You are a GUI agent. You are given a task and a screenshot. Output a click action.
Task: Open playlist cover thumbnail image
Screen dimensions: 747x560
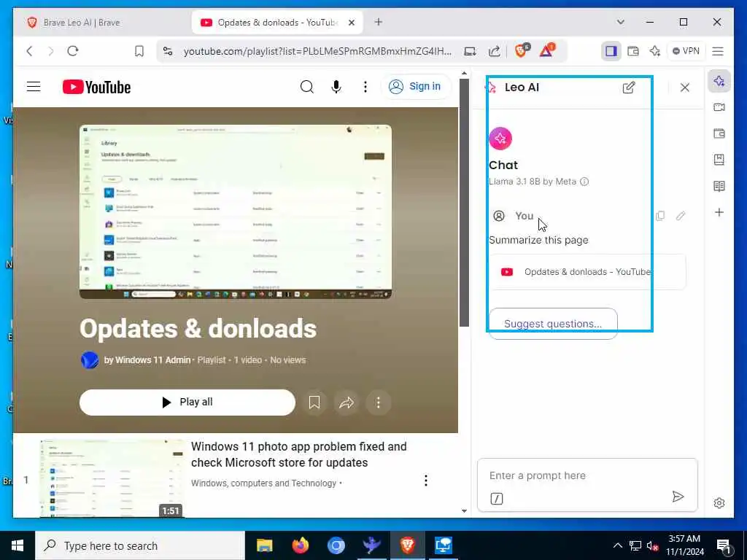point(236,212)
